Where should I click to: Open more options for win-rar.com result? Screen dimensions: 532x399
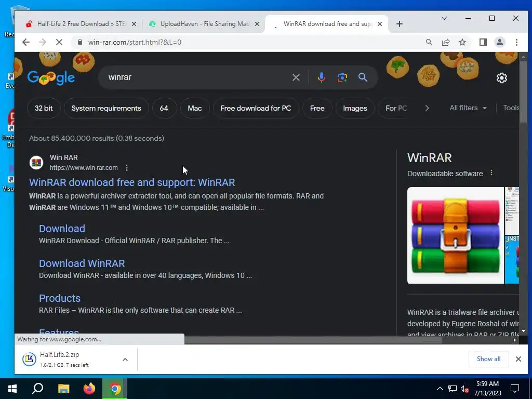pyautogui.click(x=127, y=168)
